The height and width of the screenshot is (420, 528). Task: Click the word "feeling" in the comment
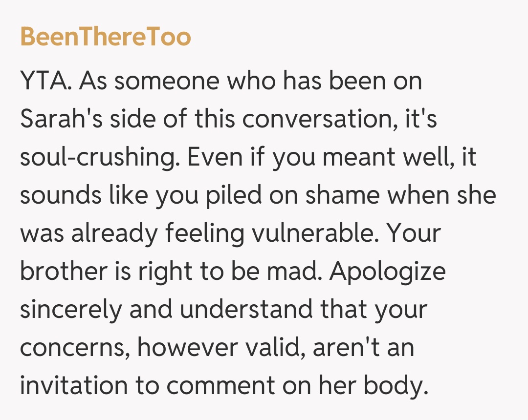204,234
